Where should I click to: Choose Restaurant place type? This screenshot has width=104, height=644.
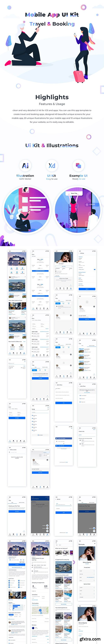point(87,399)
